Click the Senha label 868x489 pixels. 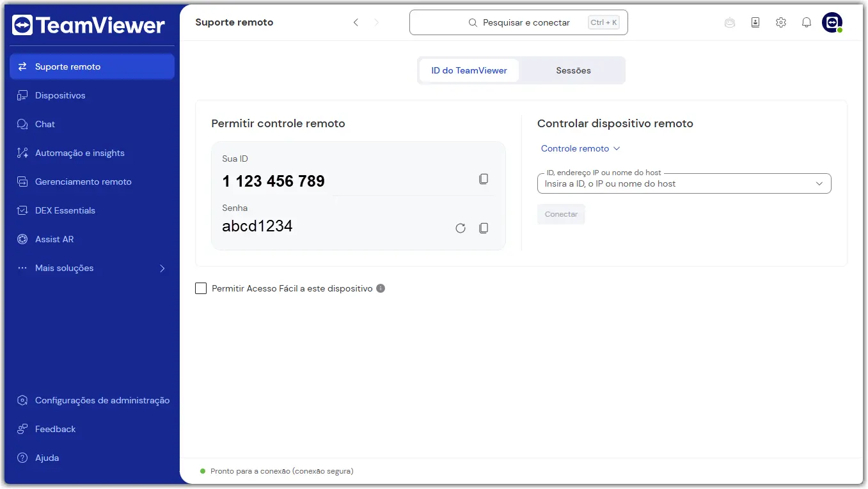pyautogui.click(x=235, y=208)
